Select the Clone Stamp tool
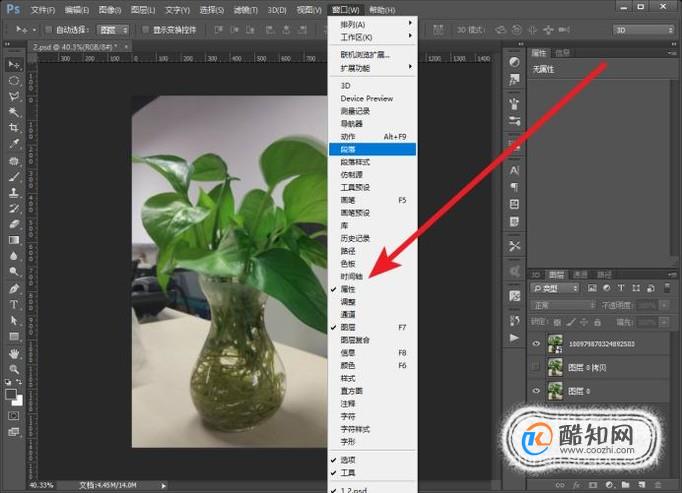 (14, 192)
